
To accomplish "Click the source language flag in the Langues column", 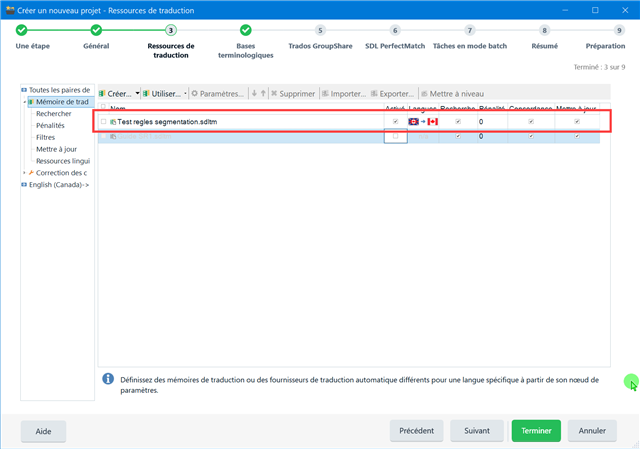I will (413, 122).
